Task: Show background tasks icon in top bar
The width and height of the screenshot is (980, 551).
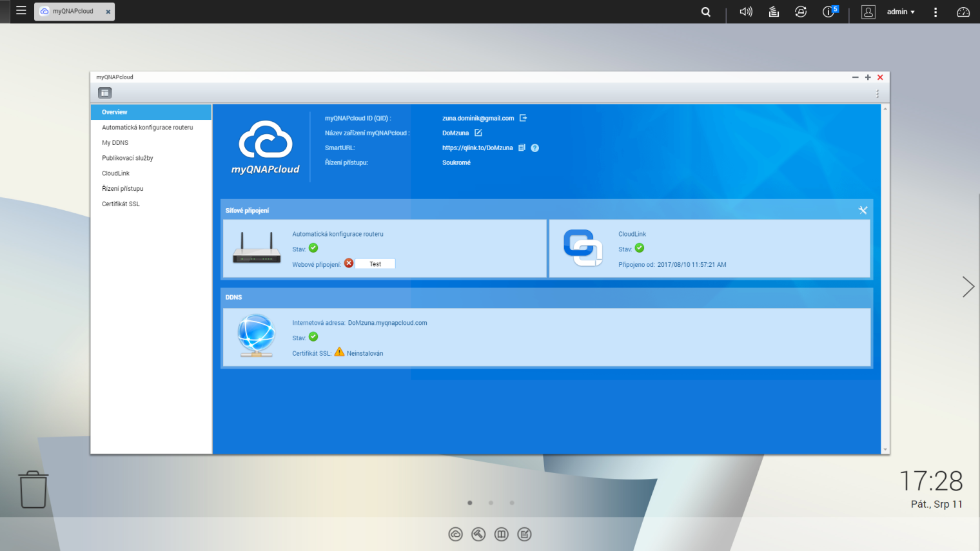Action: [774, 12]
